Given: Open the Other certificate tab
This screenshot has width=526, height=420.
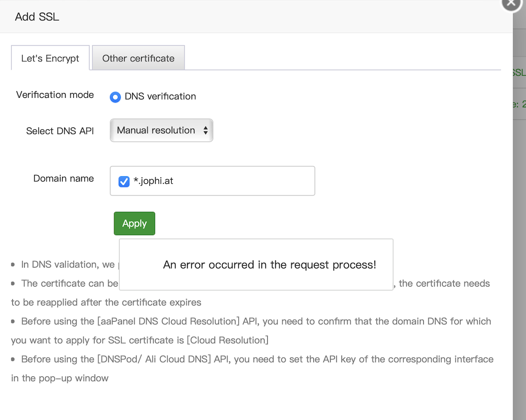Looking at the screenshot, I should [138, 58].
